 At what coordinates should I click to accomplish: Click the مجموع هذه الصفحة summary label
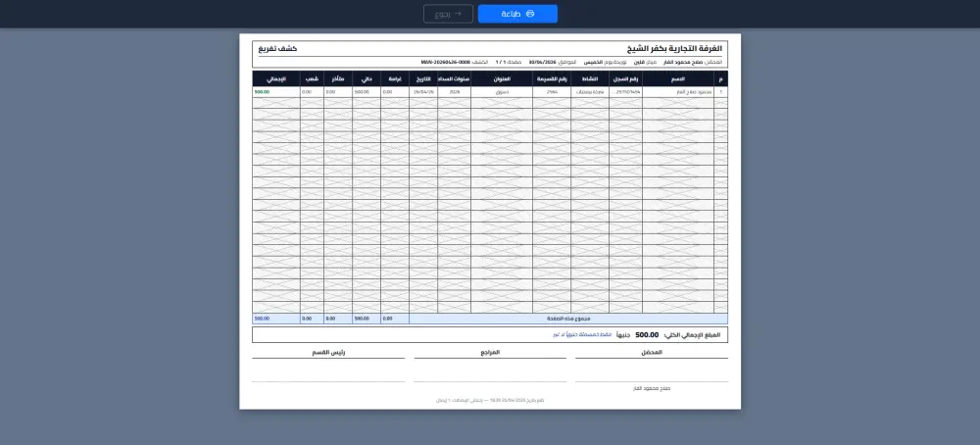click(x=568, y=319)
